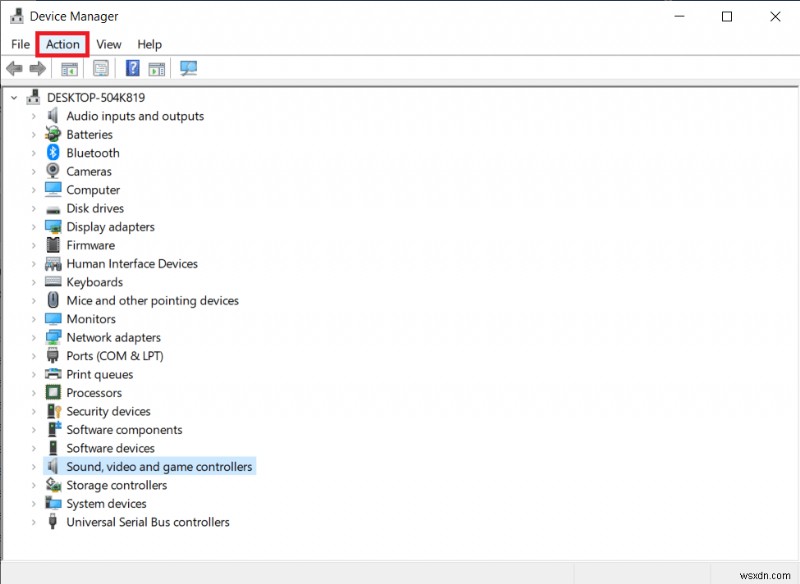The height and width of the screenshot is (584, 800).
Task: Open the File menu
Action: click(19, 44)
